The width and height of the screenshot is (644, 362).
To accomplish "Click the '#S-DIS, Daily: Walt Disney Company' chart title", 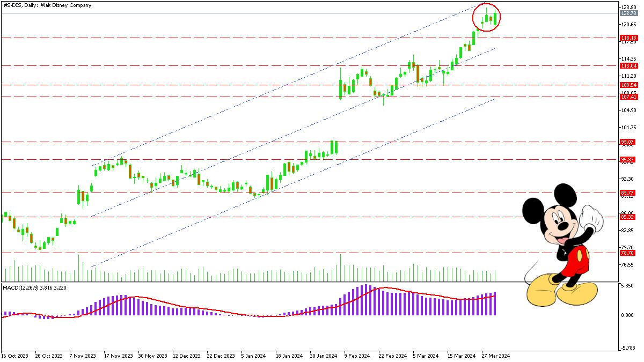I will click(x=47, y=5).
